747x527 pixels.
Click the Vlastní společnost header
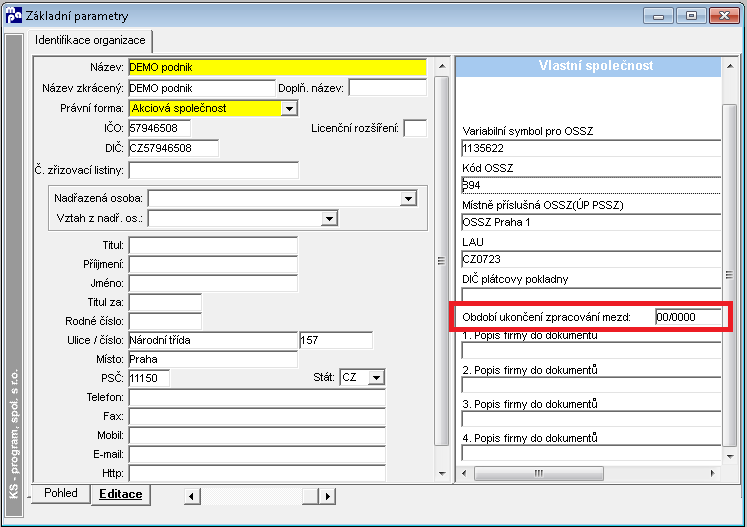coord(588,66)
